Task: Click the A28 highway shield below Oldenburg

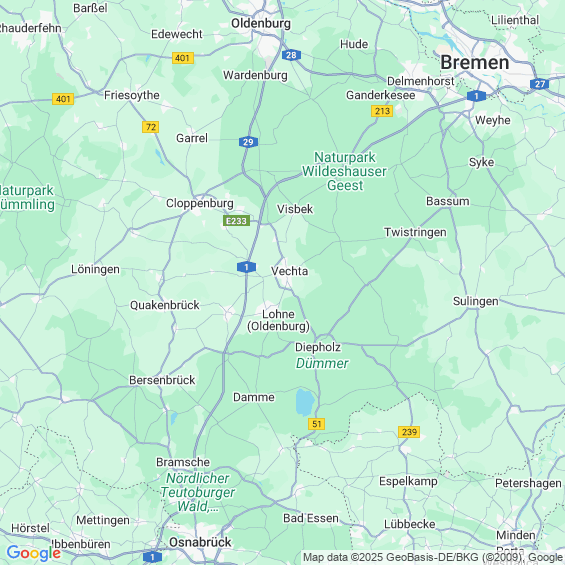Action: [291, 55]
